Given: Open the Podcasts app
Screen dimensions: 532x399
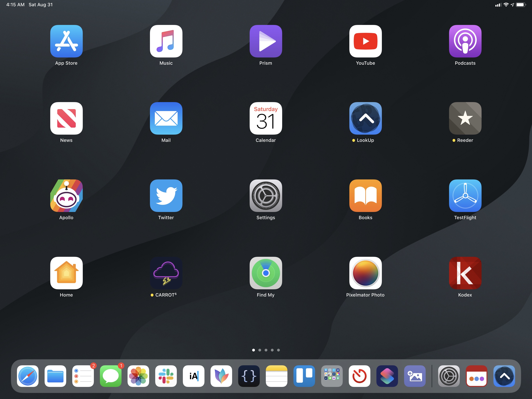Looking at the screenshot, I should click(465, 41).
